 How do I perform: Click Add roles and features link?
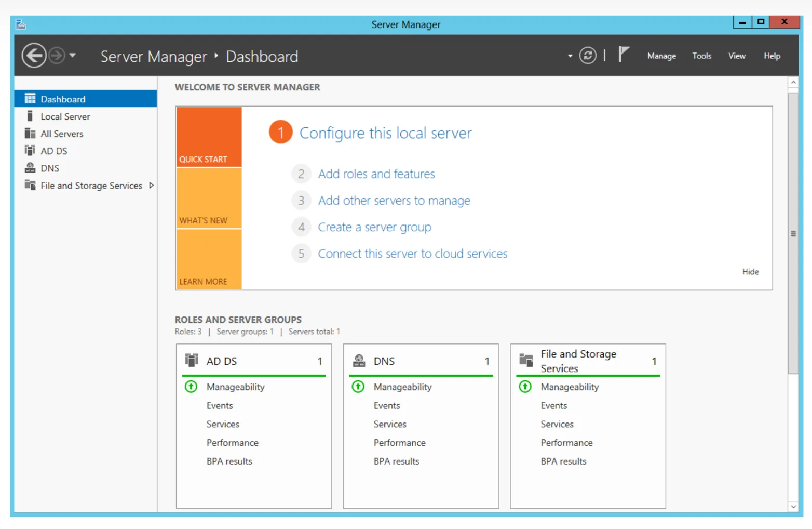point(376,174)
